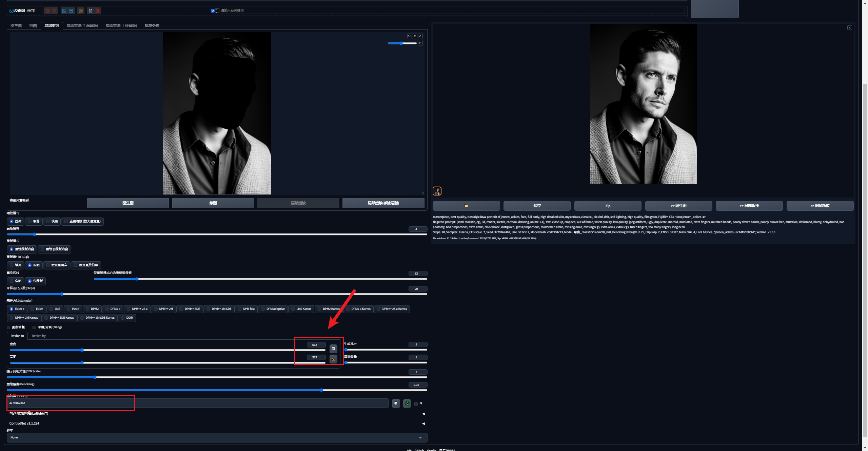Click the swap width and height button

pos(333,349)
